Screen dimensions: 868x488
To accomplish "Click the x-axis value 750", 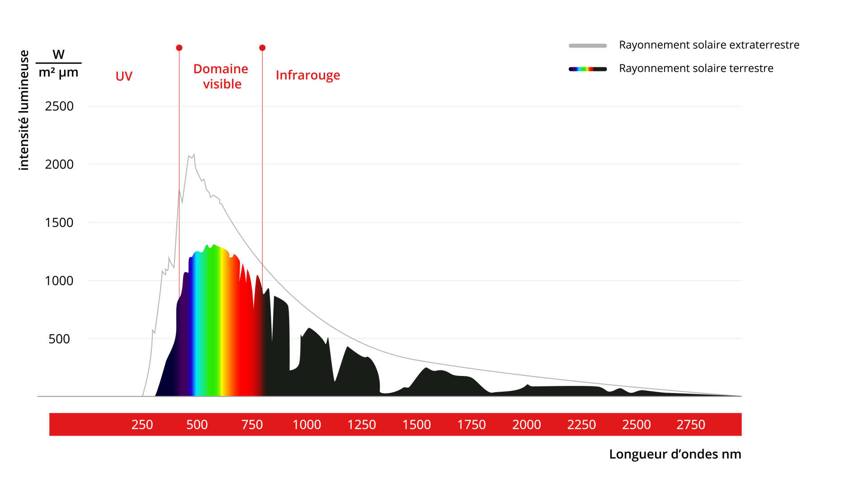I will (252, 425).
